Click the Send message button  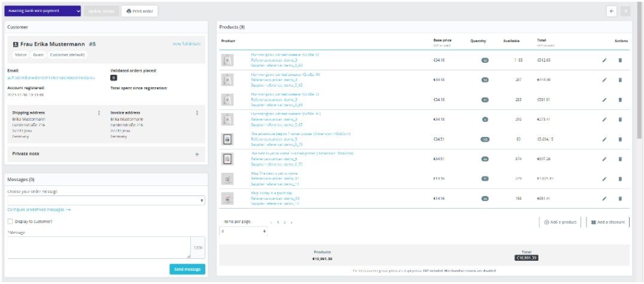click(x=187, y=270)
